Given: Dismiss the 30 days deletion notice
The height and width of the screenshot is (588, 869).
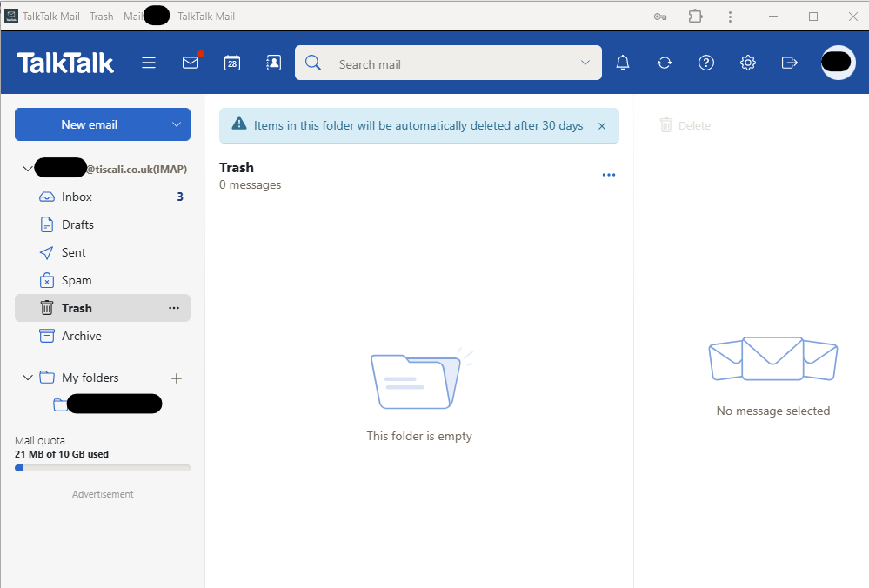Looking at the screenshot, I should point(602,126).
